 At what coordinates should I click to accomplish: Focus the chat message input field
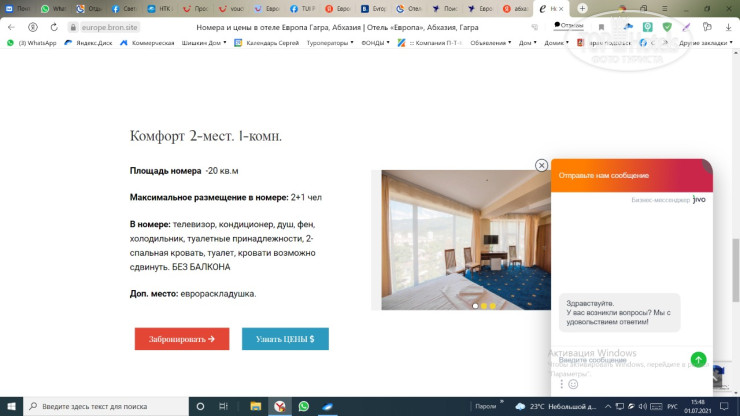click(x=620, y=360)
